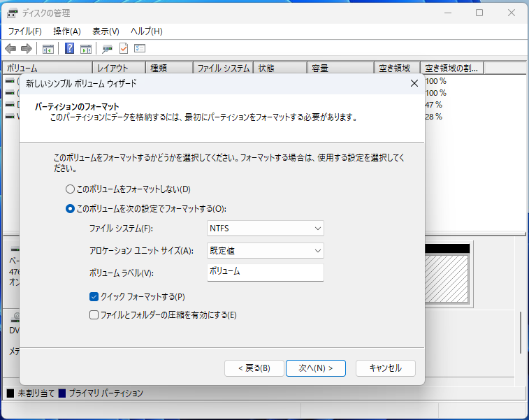529x420 pixels.
Task: Sort by the 種類 column header
Action: tap(169, 68)
